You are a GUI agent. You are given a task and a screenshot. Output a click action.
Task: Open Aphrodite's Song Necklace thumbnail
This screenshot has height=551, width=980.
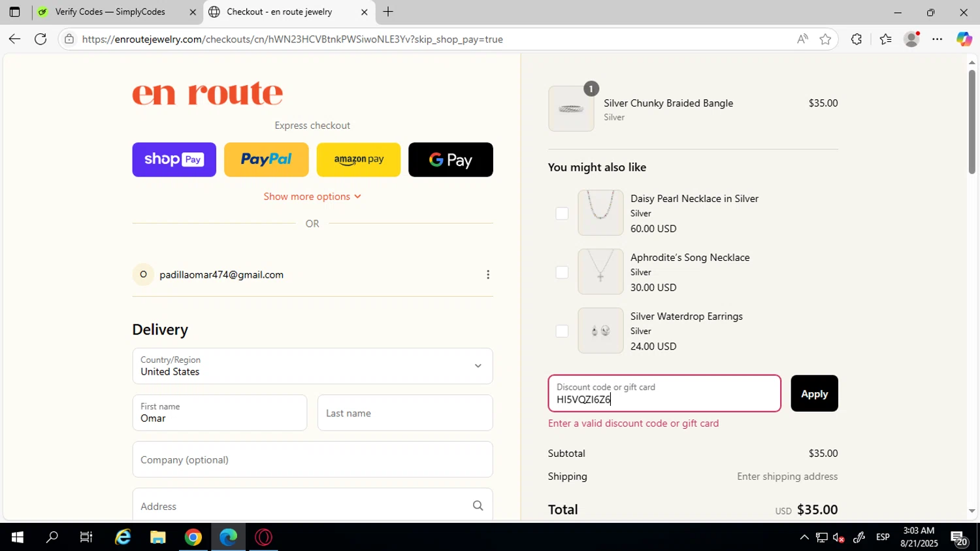[x=600, y=272]
